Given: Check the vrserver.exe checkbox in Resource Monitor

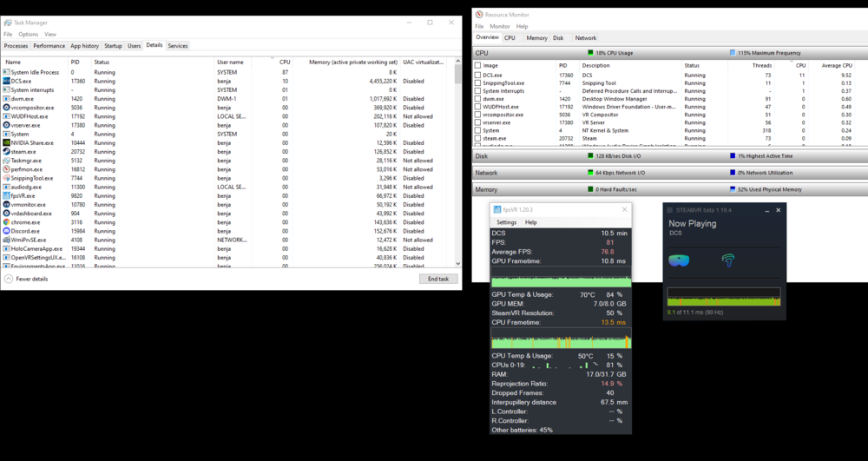Looking at the screenshot, I should (x=477, y=122).
